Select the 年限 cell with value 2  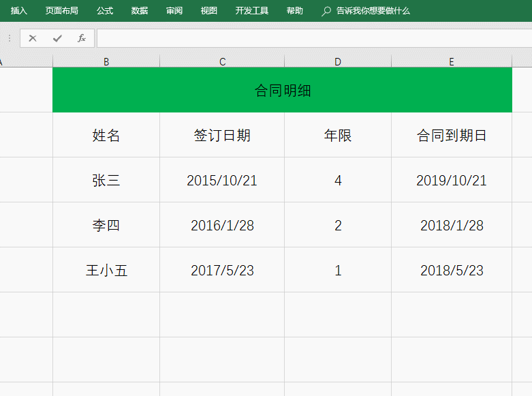click(338, 225)
